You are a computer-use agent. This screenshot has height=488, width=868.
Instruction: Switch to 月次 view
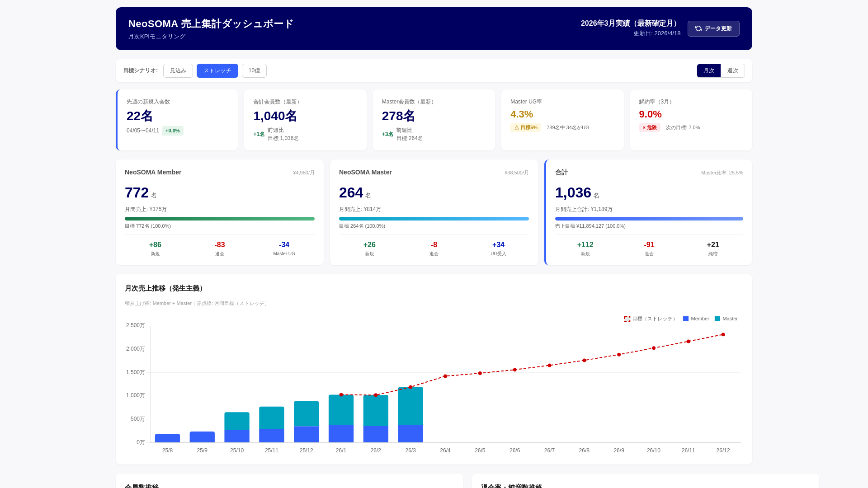(x=709, y=70)
